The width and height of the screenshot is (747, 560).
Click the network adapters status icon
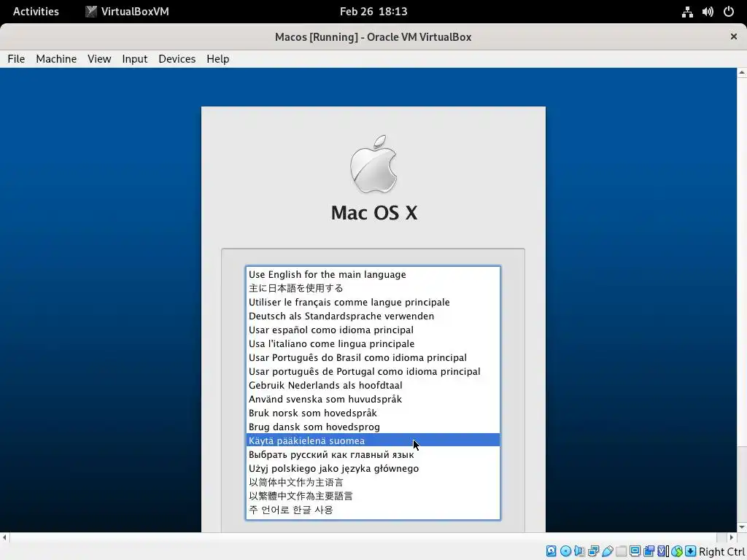[x=594, y=551]
